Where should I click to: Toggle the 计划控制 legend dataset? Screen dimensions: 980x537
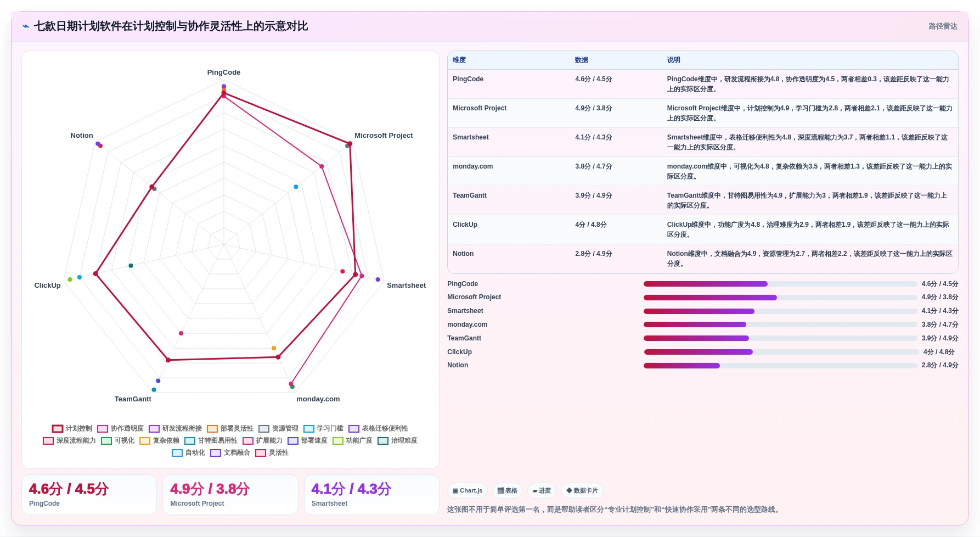click(x=72, y=428)
